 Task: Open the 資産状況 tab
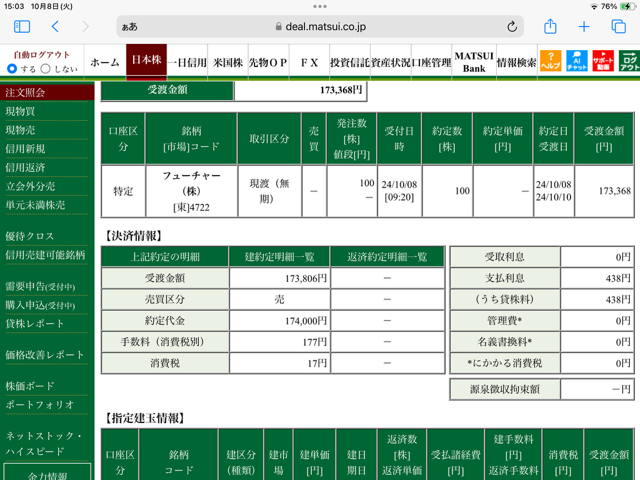pyautogui.click(x=391, y=62)
